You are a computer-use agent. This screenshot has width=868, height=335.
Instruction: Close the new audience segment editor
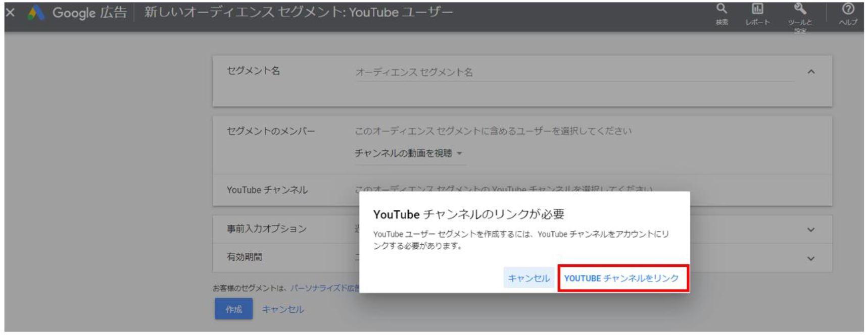pos(10,13)
